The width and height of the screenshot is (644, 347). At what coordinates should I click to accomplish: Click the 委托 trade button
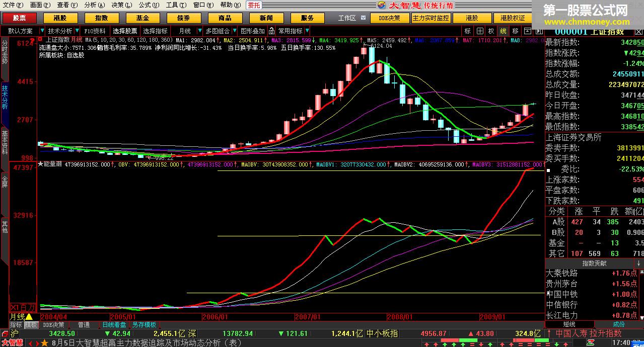254,5
